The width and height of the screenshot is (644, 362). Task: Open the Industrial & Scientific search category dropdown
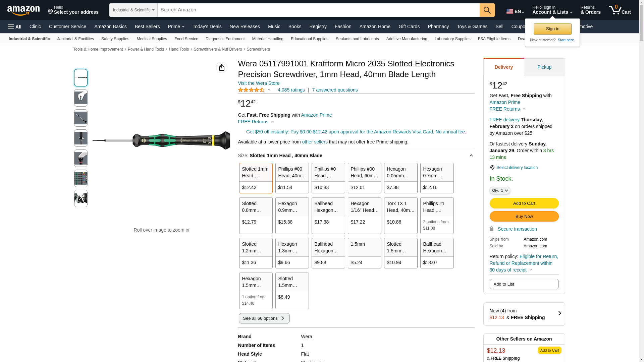pos(133,10)
